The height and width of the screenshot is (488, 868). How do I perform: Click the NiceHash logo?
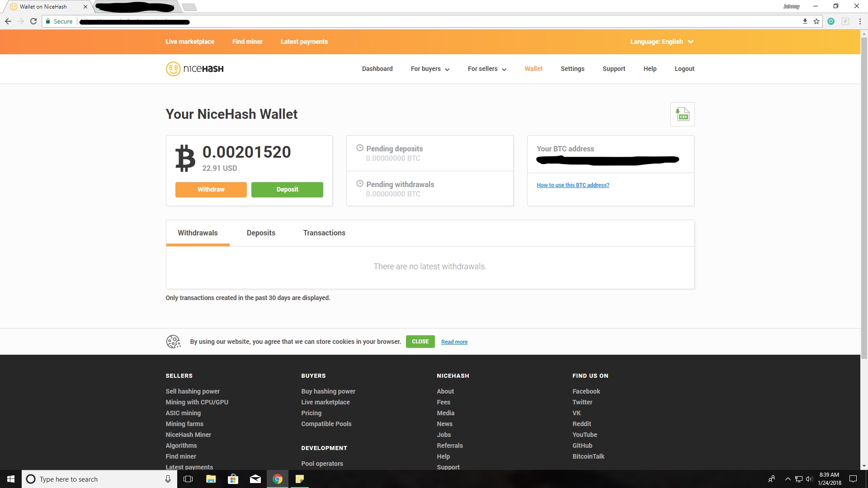[194, 69]
